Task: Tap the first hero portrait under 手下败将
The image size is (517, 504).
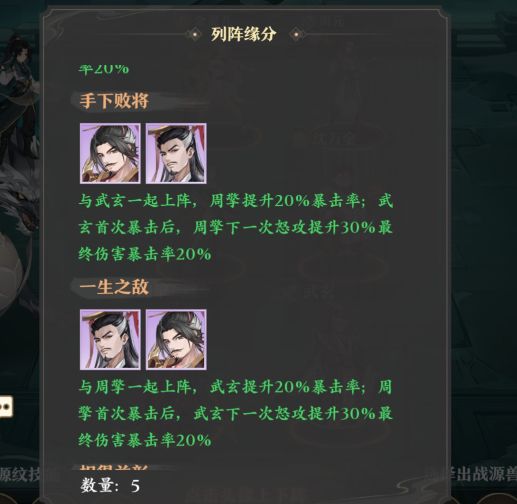Action: click(110, 153)
